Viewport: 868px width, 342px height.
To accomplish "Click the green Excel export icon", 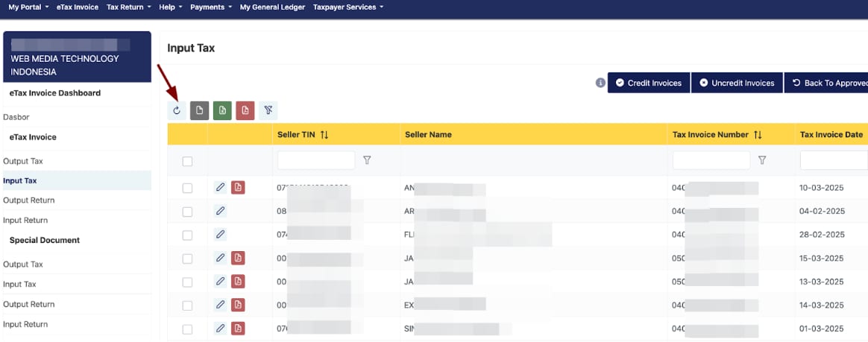I will click(x=222, y=111).
